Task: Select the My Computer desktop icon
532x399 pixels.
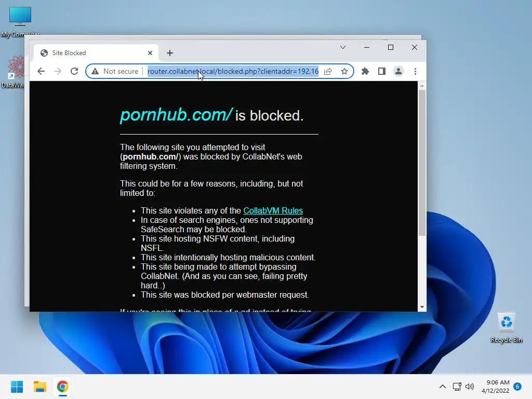Action: pos(20,21)
